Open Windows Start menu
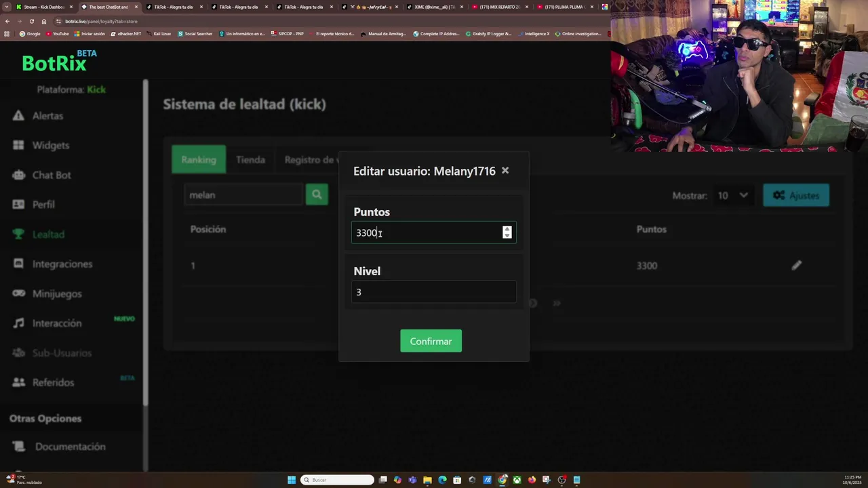The width and height of the screenshot is (868, 488). click(292, 480)
